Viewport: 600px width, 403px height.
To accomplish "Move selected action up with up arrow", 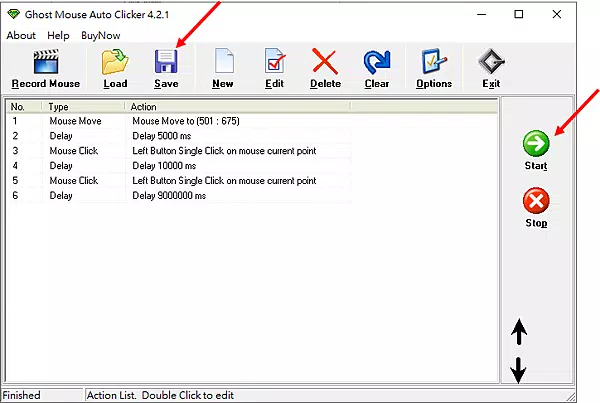I will pyautogui.click(x=519, y=331).
